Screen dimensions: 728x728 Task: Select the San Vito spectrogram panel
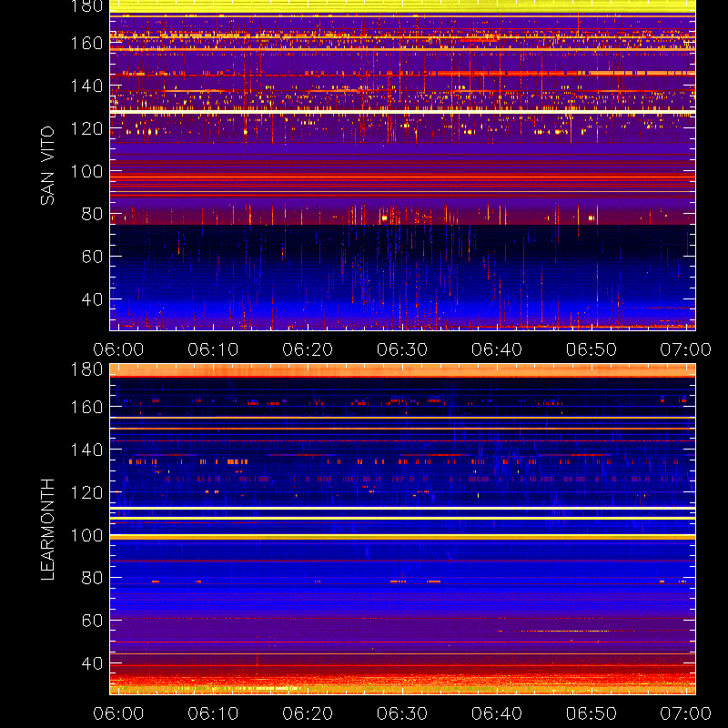402,166
